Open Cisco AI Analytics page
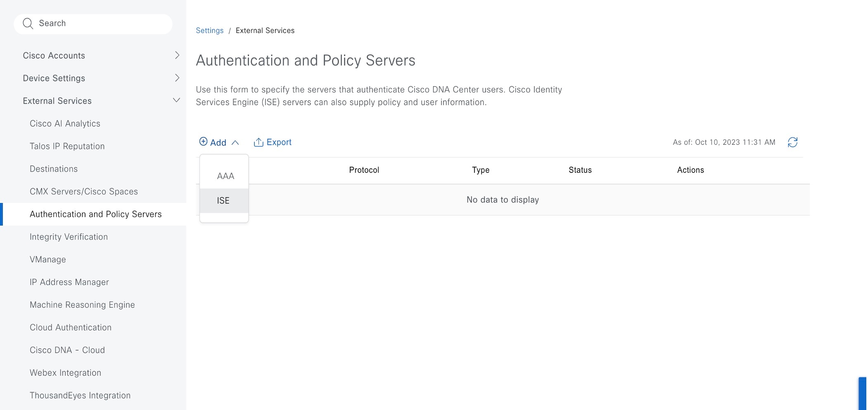The height and width of the screenshot is (410, 868). click(x=65, y=123)
